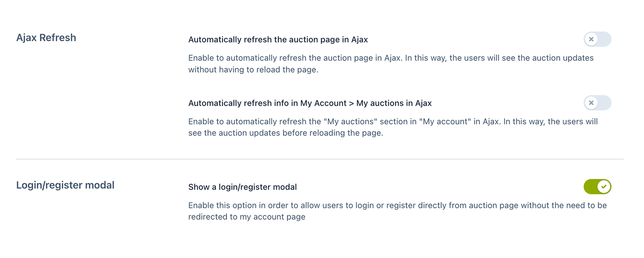
Task: Enable automatic auction page Ajax refresh switch
Action: (x=597, y=39)
